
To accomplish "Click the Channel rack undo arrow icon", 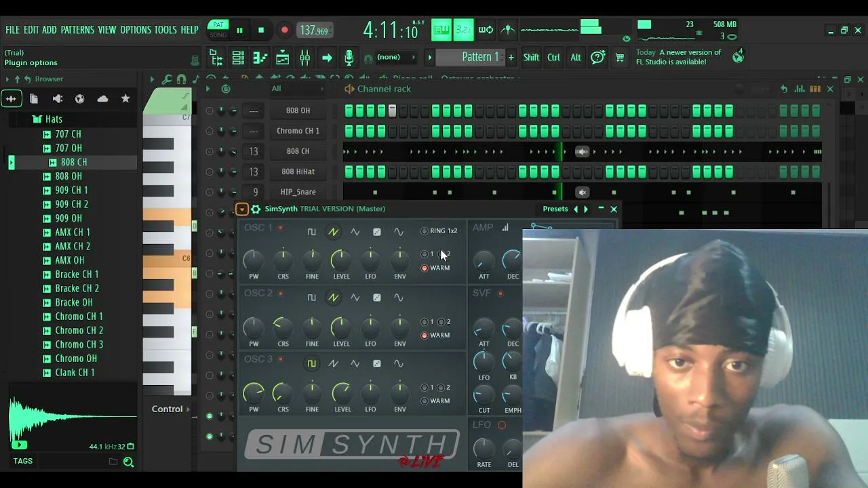I will pyautogui.click(x=784, y=89).
